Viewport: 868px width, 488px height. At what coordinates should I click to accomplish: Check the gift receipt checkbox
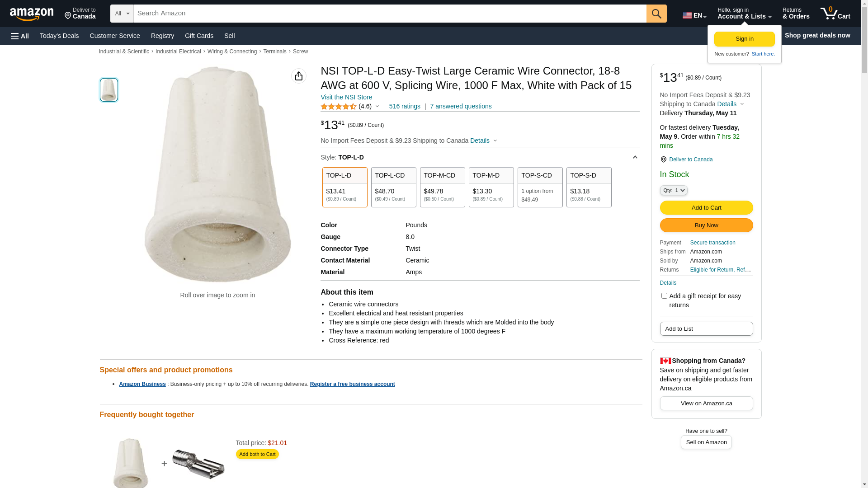point(664,296)
